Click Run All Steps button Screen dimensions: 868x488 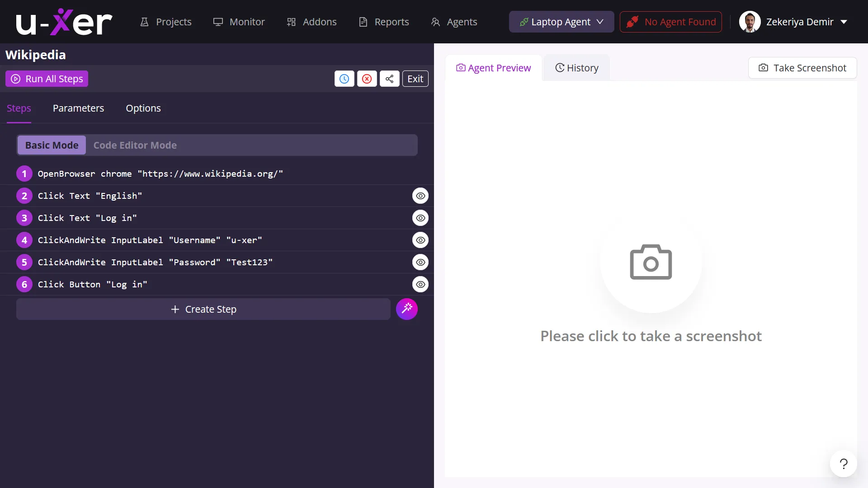47,79
